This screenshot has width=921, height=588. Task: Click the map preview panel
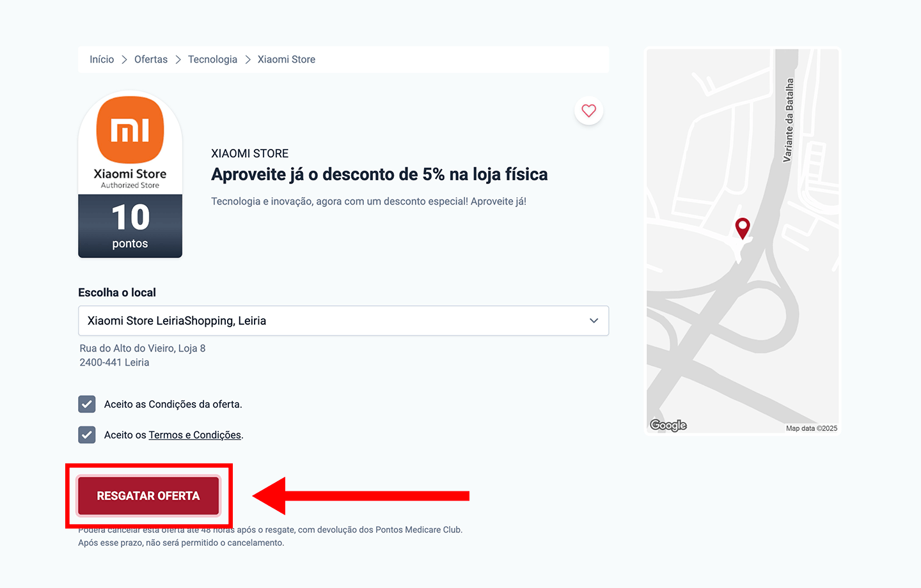tap(742, 240)
